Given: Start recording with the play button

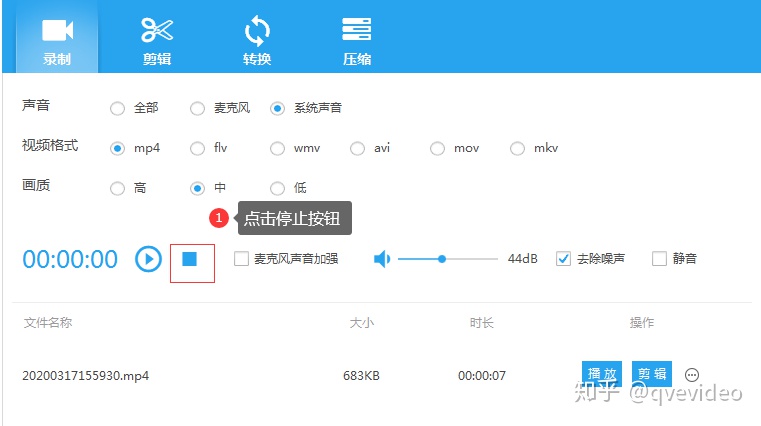Looking at the screenshot, I should pos(149,259).
